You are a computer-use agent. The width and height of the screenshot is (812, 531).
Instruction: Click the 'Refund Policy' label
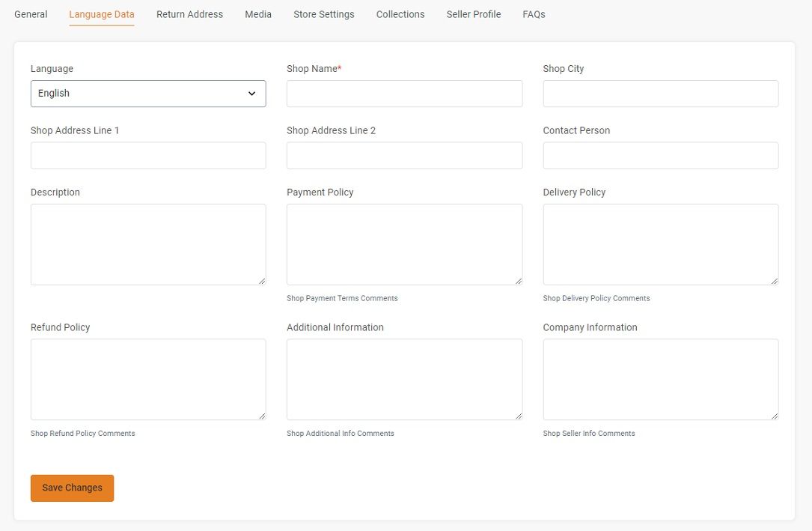(x=60, y=327)
